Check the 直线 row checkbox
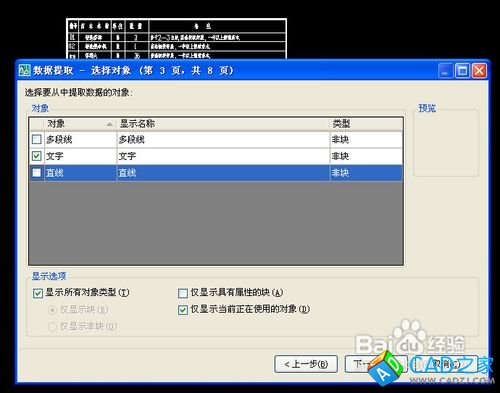 tap(37, 173)
